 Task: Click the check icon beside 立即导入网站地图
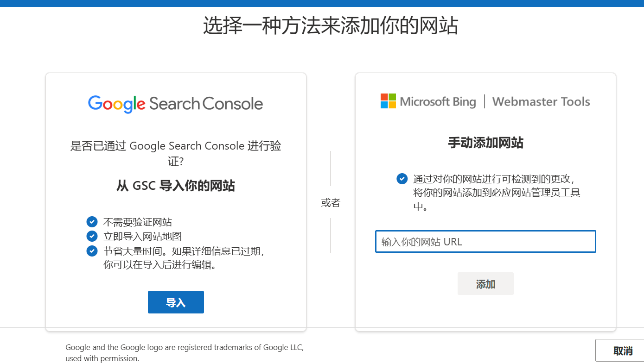92,236
